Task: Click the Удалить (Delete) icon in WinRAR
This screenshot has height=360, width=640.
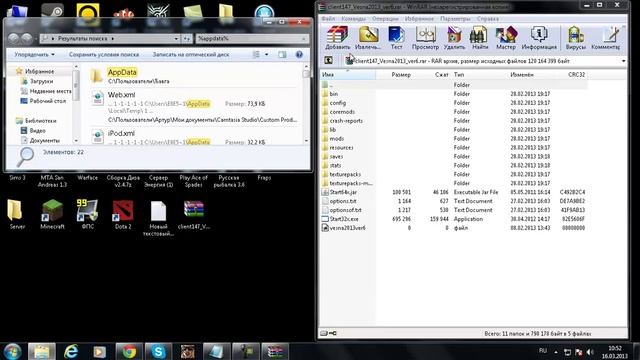Action: (x=454, y=38)
